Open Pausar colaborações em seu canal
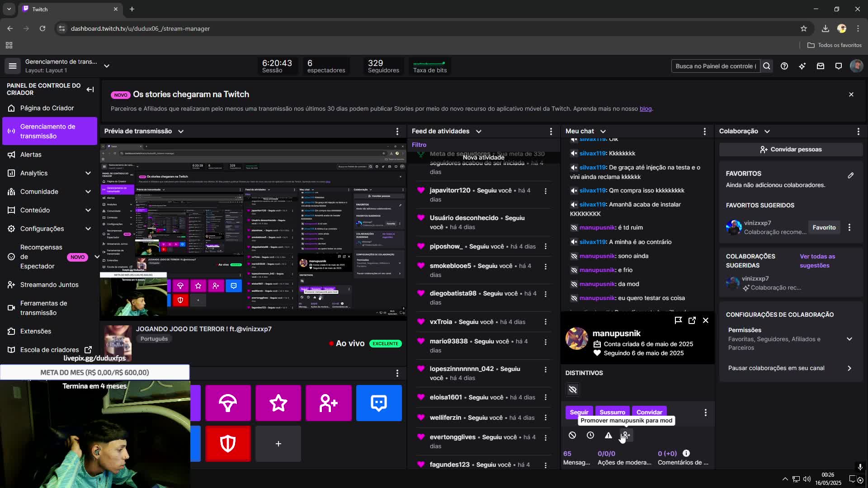The width and height of the screenshot is (868, 488). [791, 368]
